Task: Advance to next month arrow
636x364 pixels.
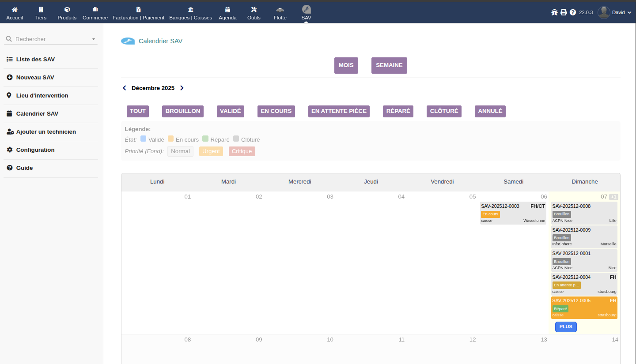Action: tap(182, 88)
